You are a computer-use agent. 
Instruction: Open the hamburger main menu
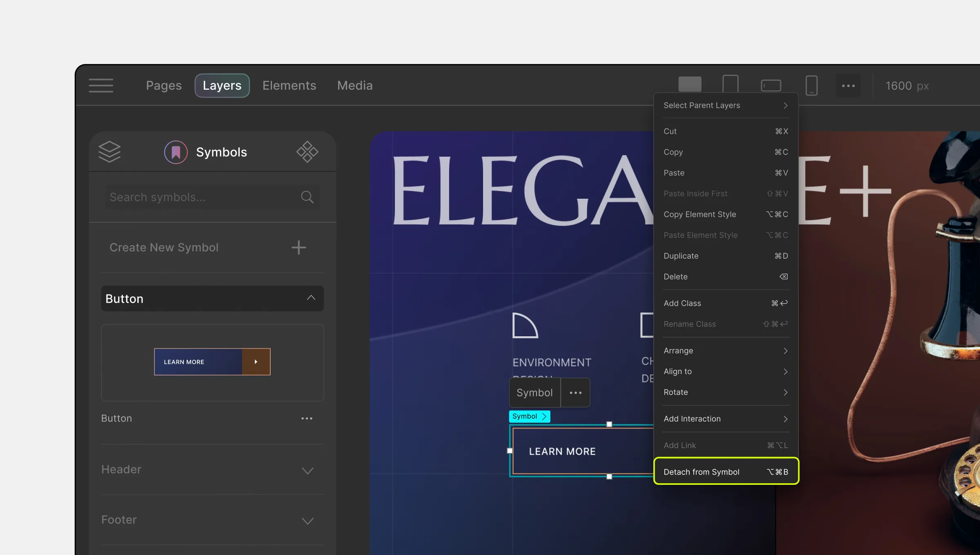tap(101, 85)
